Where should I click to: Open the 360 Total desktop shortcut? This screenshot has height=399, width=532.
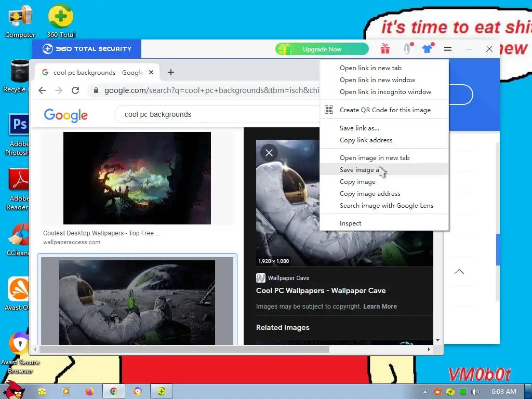pyautogui.click(x=61, y=21)
